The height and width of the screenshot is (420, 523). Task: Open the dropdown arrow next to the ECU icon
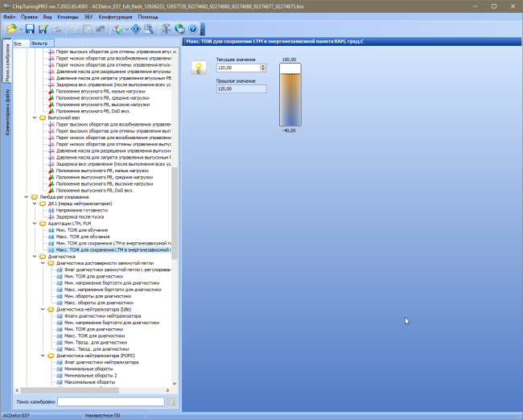click(x=127, y=29)
